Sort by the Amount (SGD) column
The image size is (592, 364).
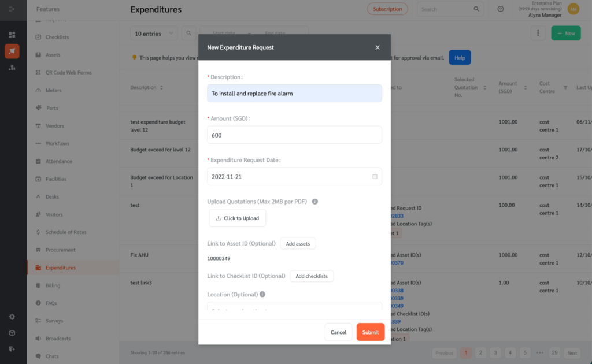(x=525, y=87)
